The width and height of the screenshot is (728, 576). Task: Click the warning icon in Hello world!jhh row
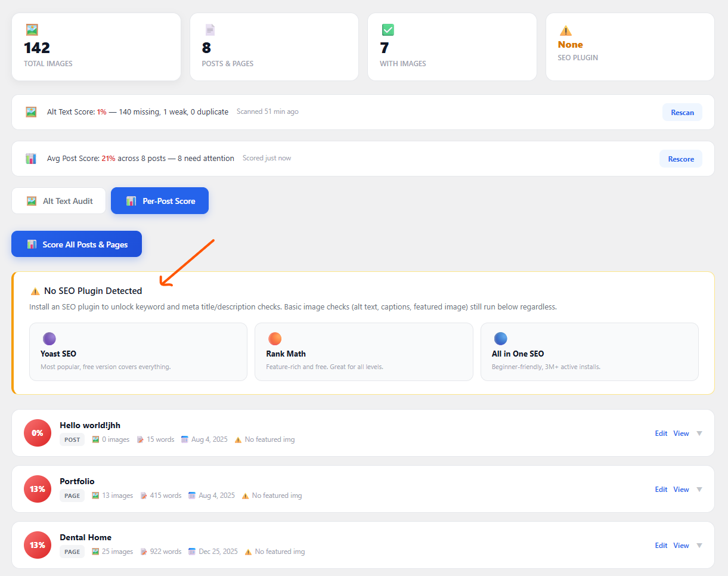pos(238,439)
